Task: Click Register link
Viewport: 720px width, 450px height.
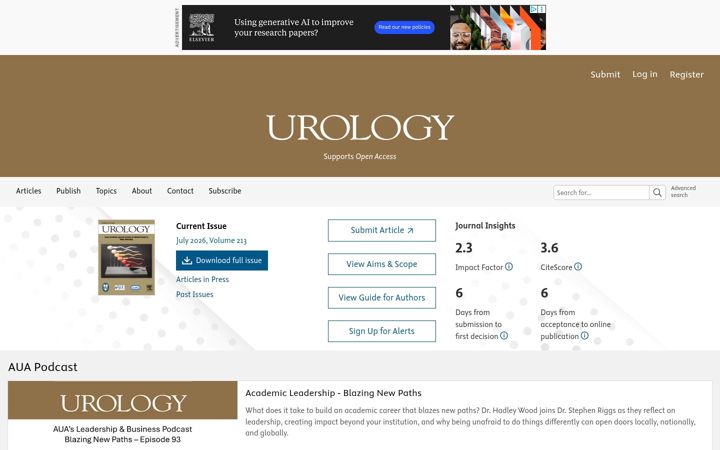Action: click(686, 74)
